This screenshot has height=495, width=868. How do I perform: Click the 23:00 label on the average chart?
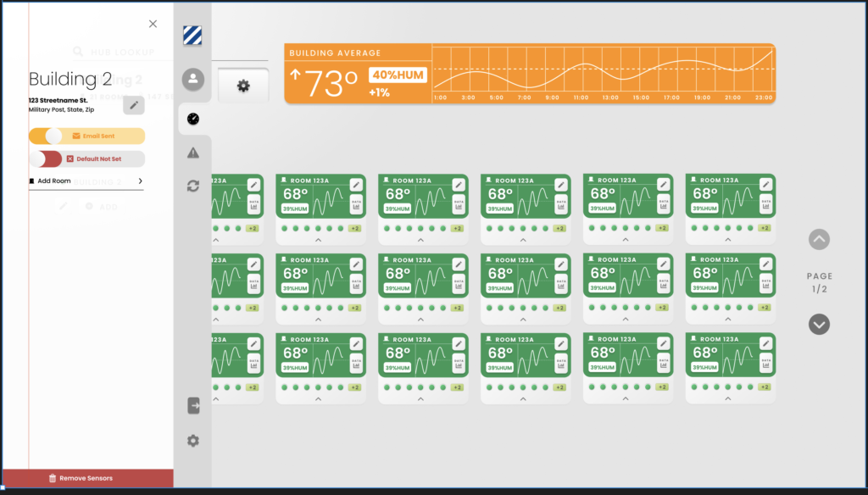764,97
